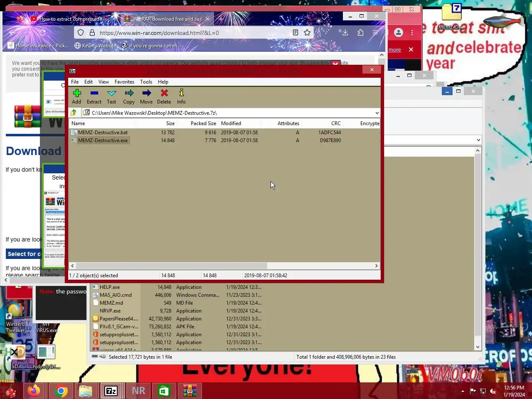Click the 'more' link in Chrome window
The image size is (532, 399).
tap(394, 50)
